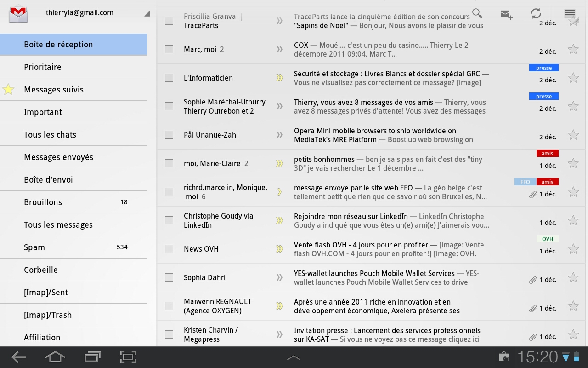Tap the screenshot capture icon
Screen dimensions: 588x368
point(128,357)
